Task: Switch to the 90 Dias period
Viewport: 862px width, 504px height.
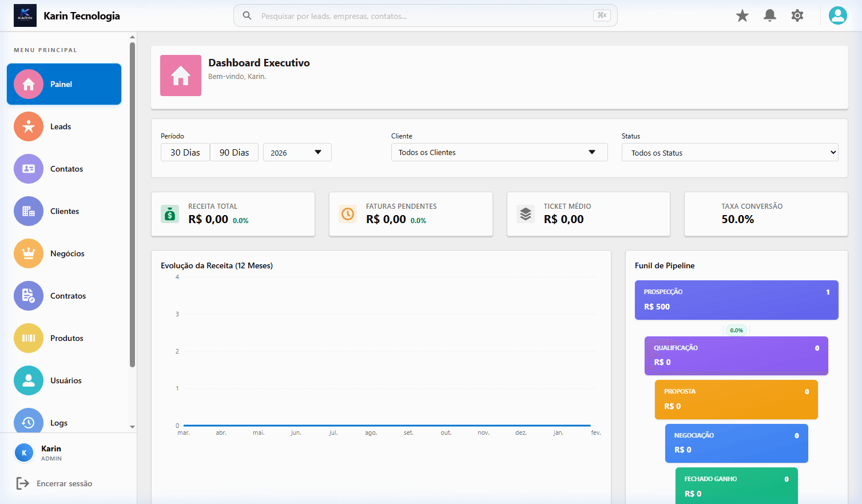Action: pos(234,152)
